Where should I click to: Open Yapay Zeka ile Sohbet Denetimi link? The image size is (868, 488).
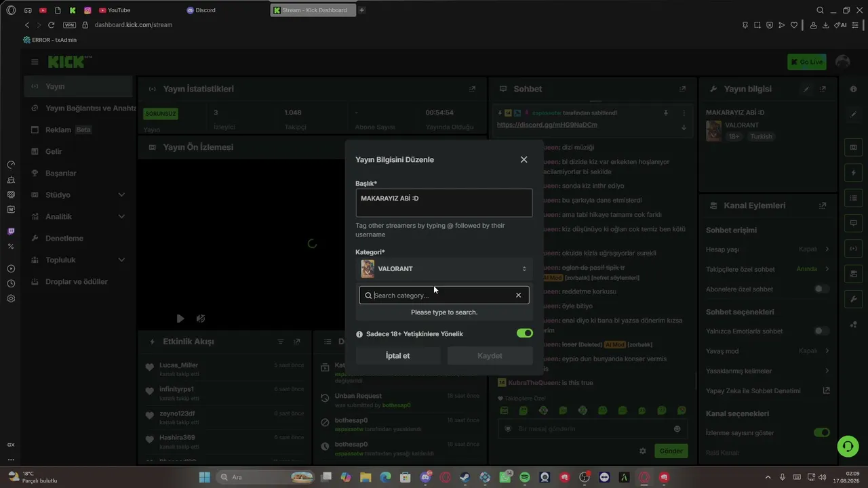coord(768,391)
